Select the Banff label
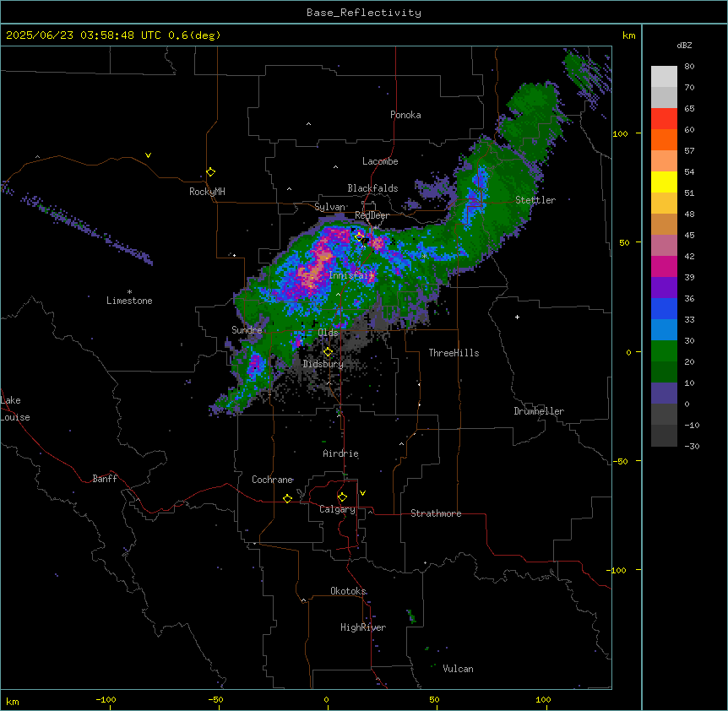This screenshot has height=711, width=728. tap(105, 479)
